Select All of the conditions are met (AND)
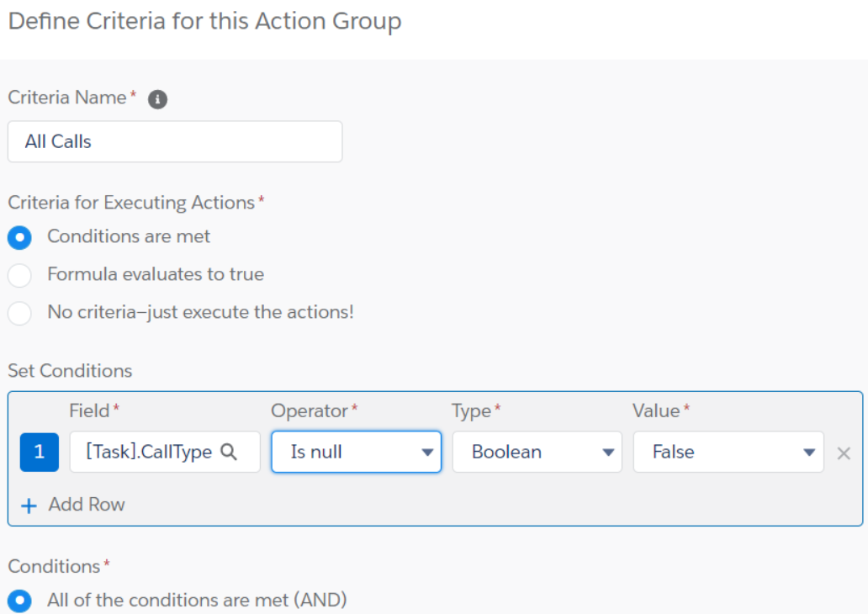 click(19, 601)
